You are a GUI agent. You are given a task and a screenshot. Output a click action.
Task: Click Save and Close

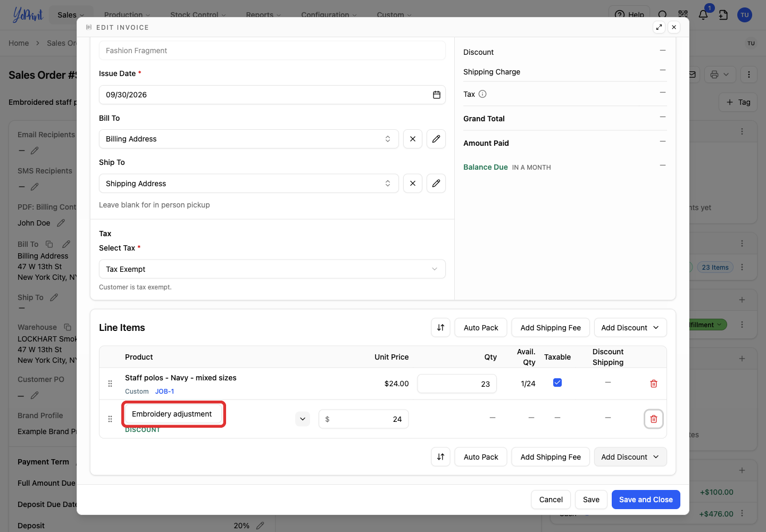pos(646,500)
